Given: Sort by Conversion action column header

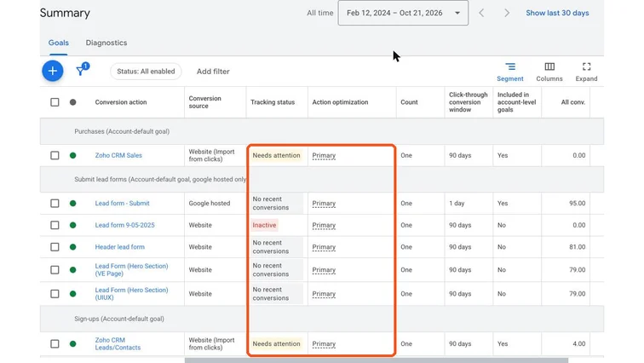Looking at the screenshot, I should (x=121, y=102).
